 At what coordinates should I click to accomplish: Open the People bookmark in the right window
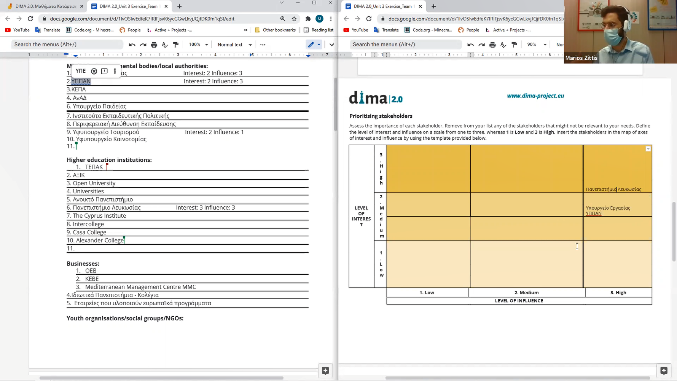[x=469, y=30]
